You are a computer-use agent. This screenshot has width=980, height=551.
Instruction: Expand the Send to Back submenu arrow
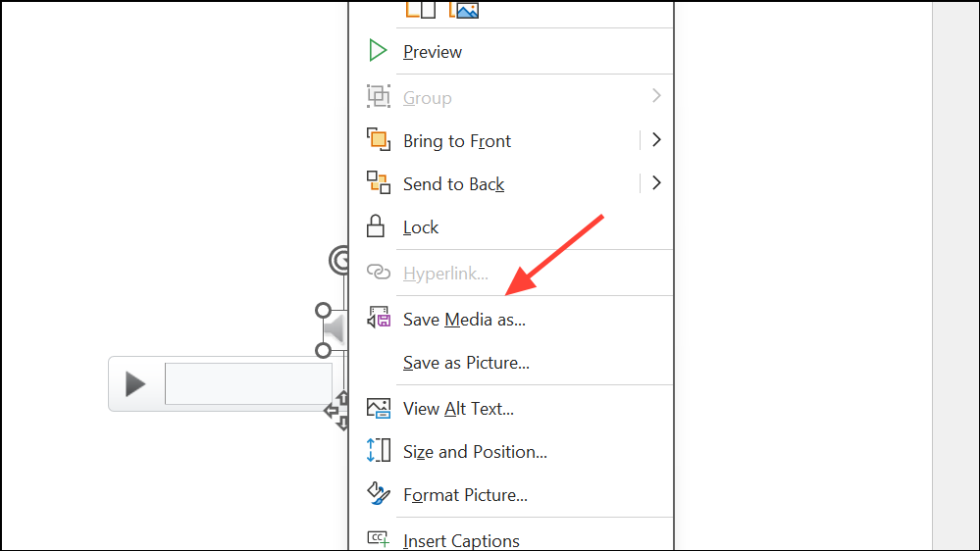656,183
